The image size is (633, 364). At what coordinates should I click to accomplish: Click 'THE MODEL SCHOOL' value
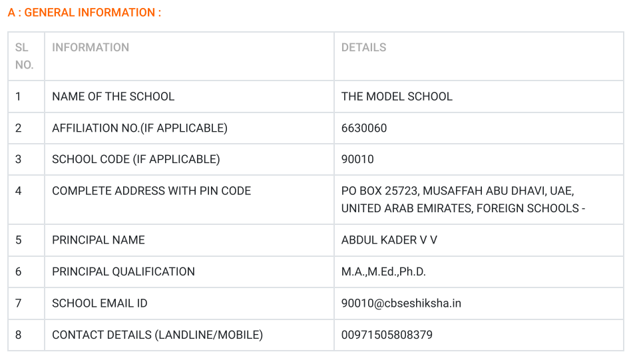(397, 96)
